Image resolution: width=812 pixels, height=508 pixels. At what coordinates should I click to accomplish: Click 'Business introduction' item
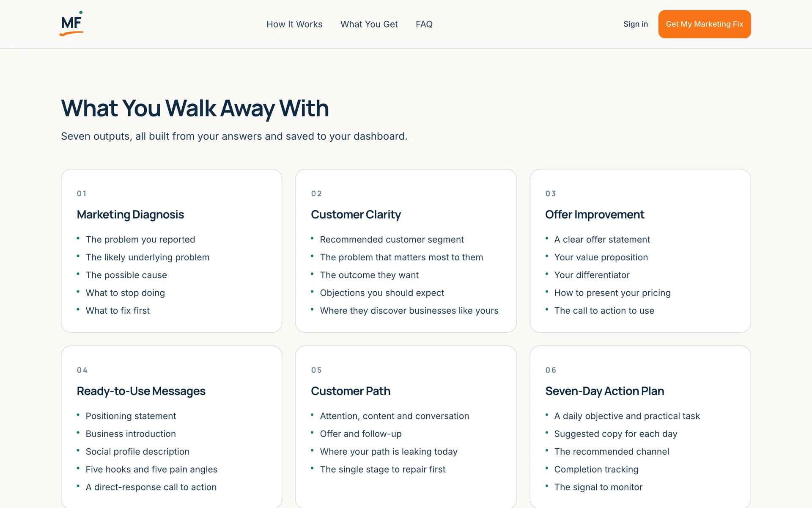131,434
